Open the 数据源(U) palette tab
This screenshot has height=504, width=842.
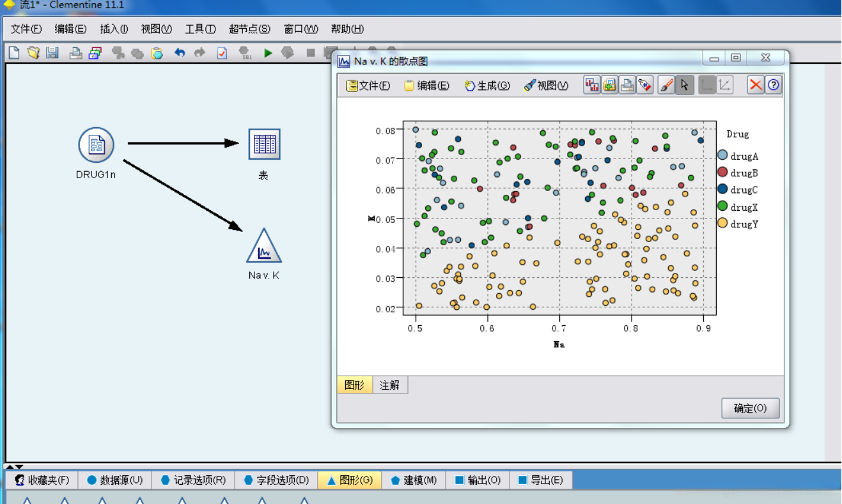[x=114, y=480]
